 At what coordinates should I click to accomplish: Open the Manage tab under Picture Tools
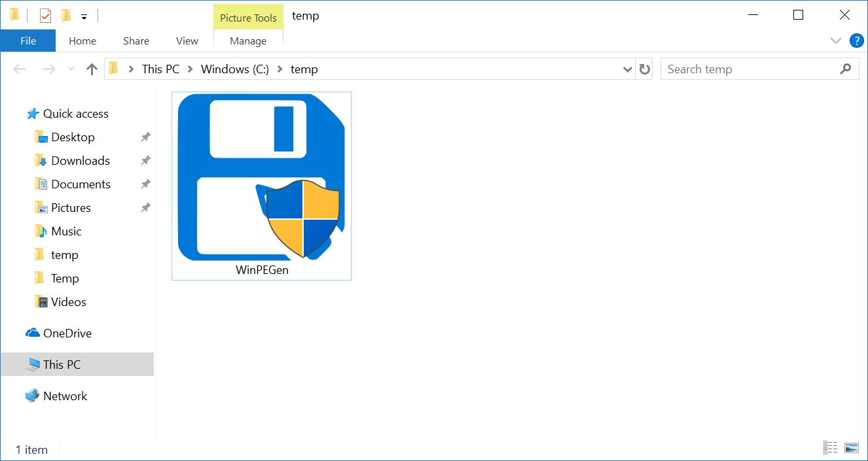tap(248, 41)
